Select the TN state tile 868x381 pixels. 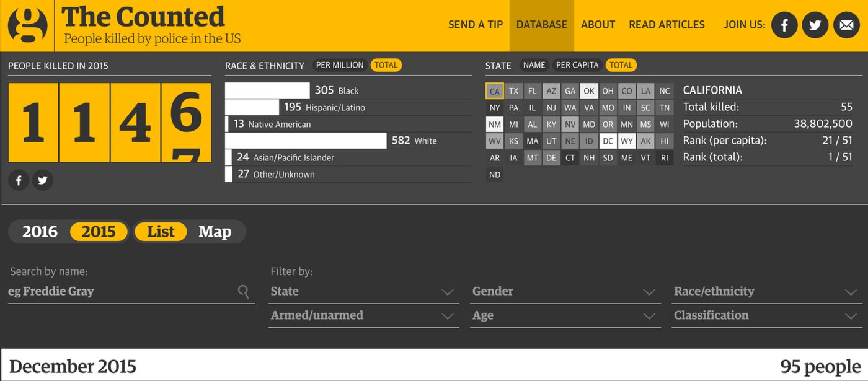click(x=665, y=108)
